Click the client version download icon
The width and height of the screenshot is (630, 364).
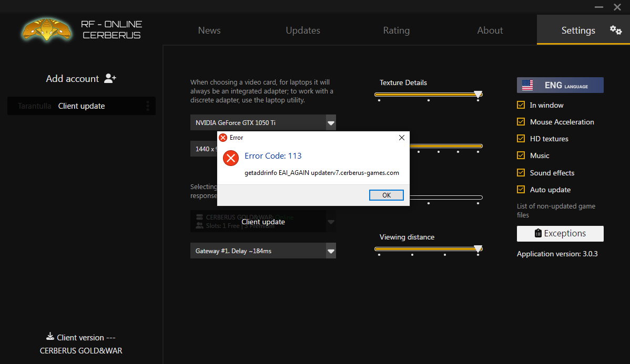tap(50, 336)
